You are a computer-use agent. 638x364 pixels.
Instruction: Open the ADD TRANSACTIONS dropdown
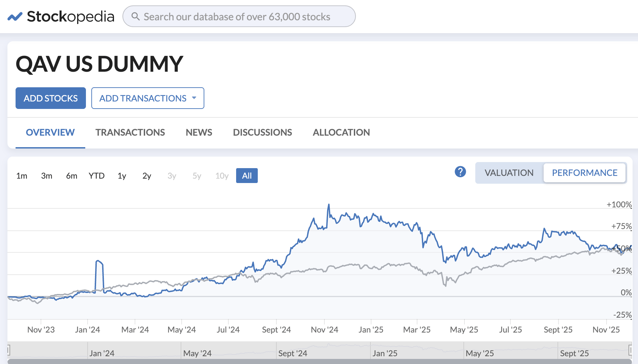point(147,98)
